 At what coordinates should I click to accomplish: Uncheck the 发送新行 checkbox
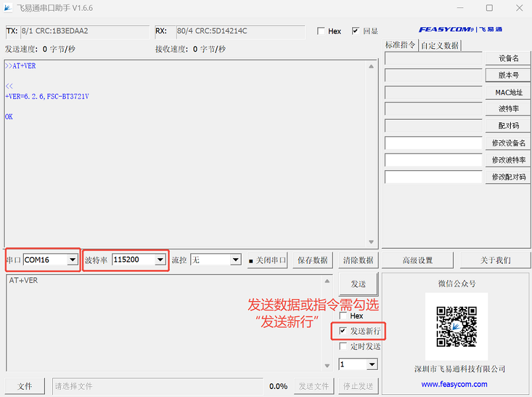(343, 331)
